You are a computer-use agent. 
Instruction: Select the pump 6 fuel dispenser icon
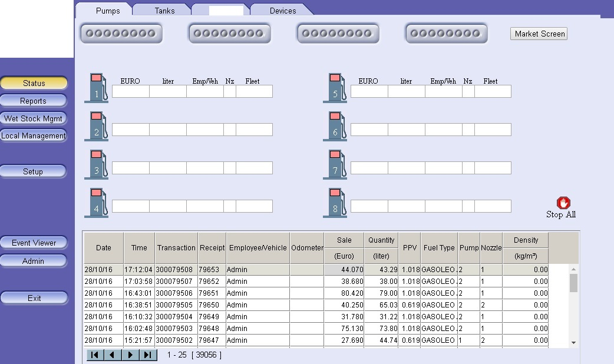[336, 127]
